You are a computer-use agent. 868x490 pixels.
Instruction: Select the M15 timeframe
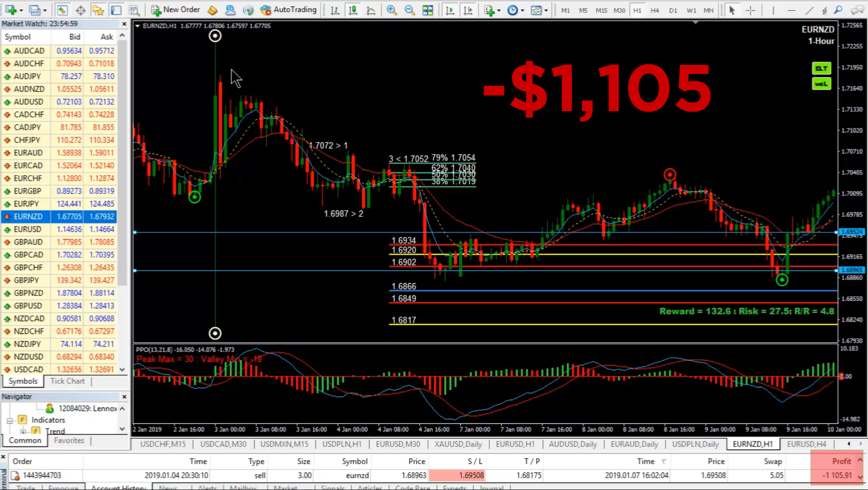coord(602,10)
